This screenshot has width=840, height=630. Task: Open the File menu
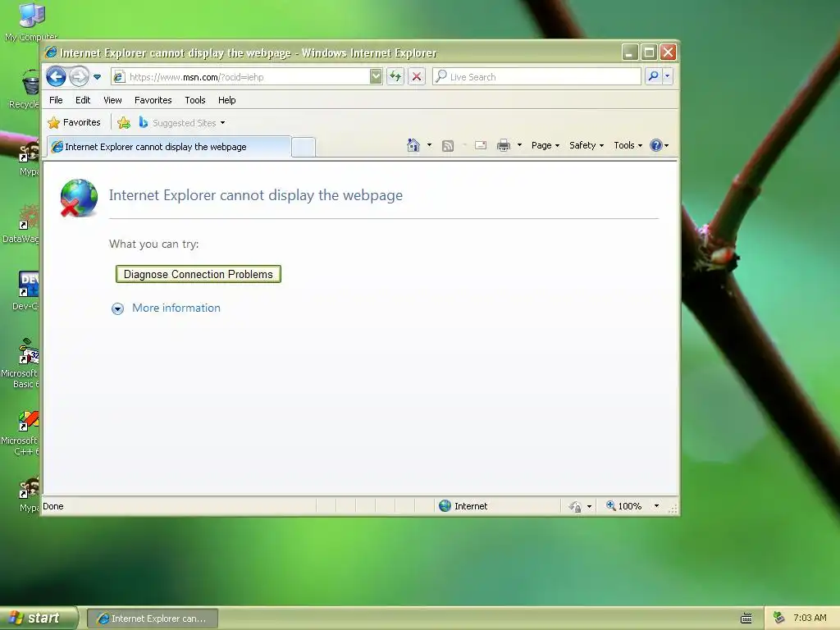(56, 100)
